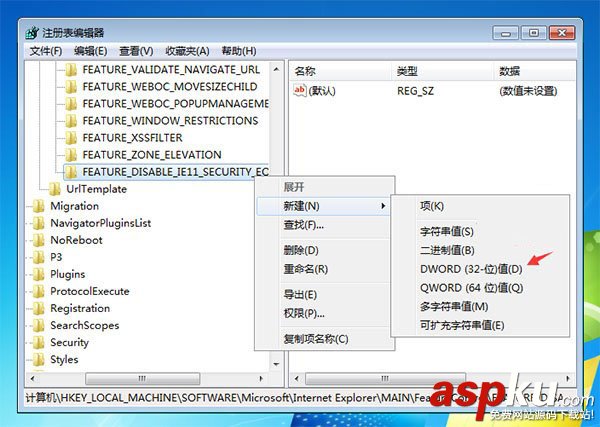Select 项(K) in the new submenu
600x427 pixels.
click(x=481, y=206)
